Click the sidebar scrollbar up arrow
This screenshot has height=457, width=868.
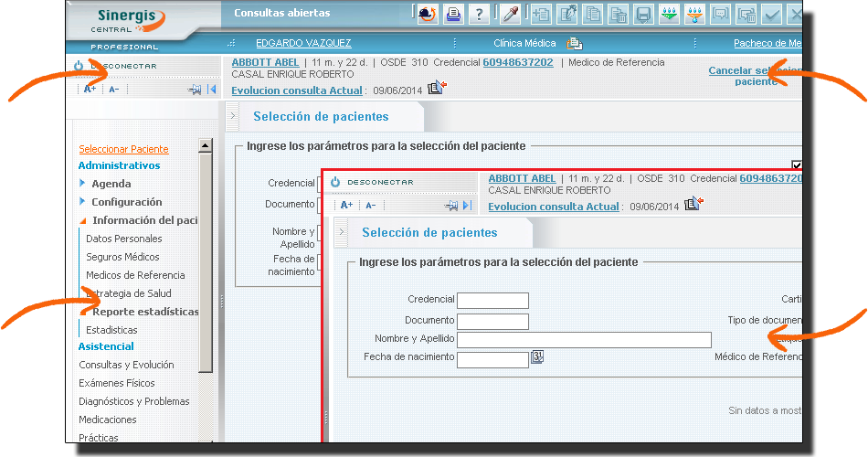pyautogui.click(x=205, y=145)
